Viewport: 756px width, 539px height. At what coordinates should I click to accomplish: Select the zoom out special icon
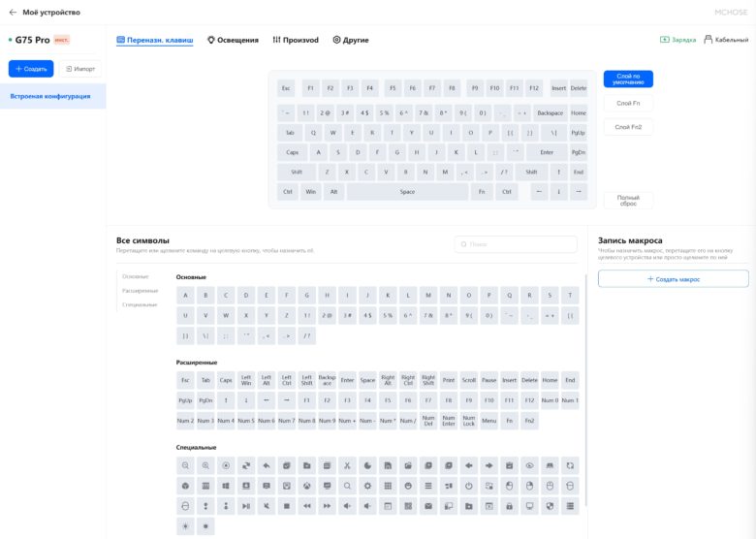[185, 465]
